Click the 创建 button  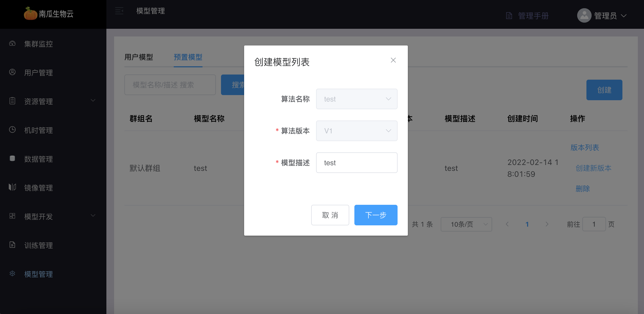click(x=604, y=90)
